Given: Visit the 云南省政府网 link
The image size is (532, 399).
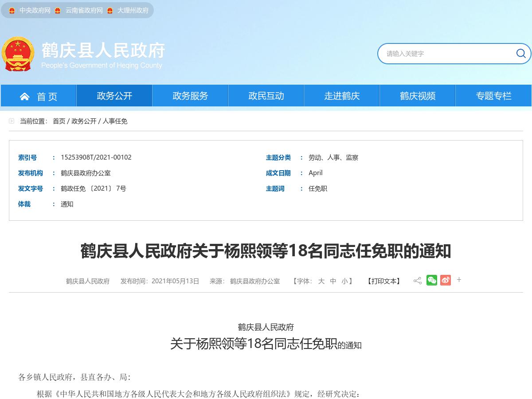Looking at the screenshot, I should click(84, 11).
